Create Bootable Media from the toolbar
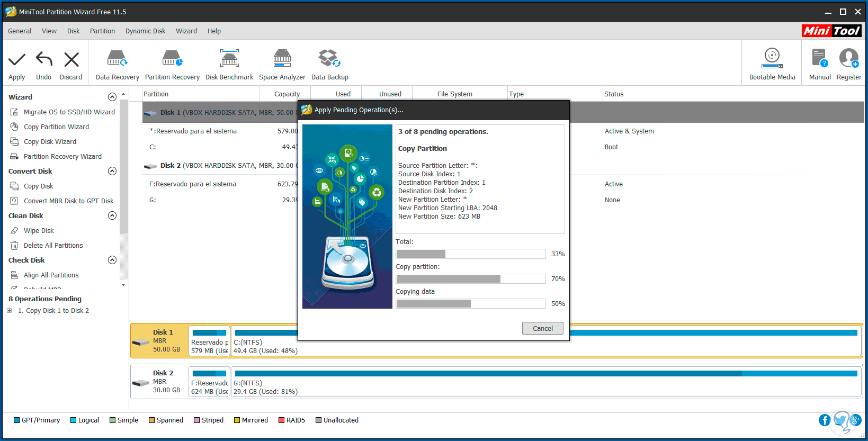The width and height of the screenshot is (868, 441). [x=772, y=59]
